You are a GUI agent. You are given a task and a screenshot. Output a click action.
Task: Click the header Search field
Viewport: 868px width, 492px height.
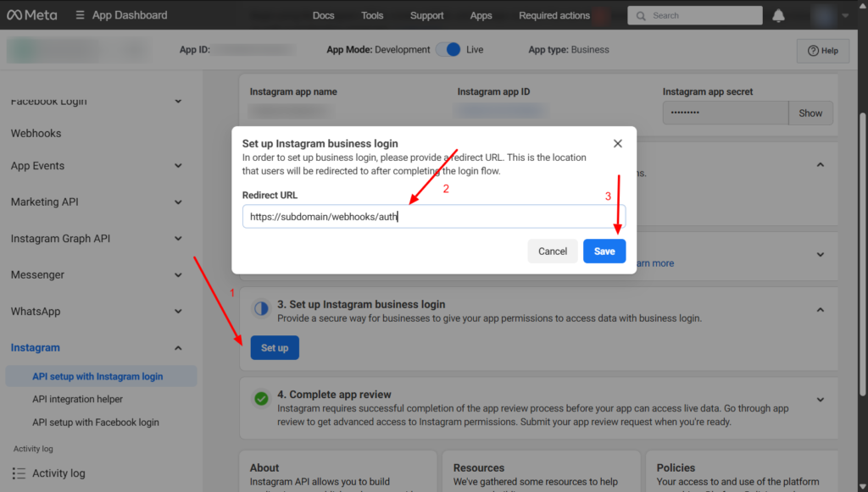point(695,15)
